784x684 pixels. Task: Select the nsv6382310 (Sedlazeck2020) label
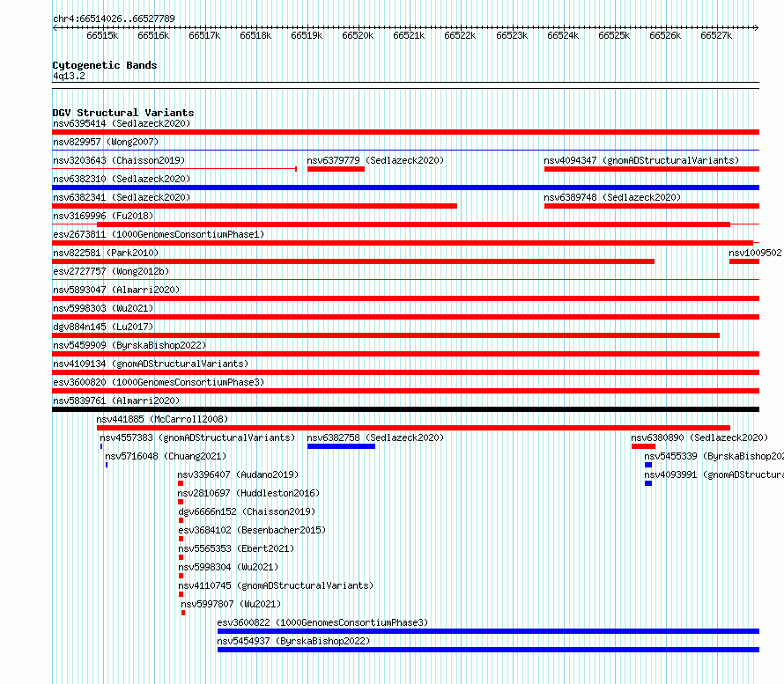pos(122,179)
